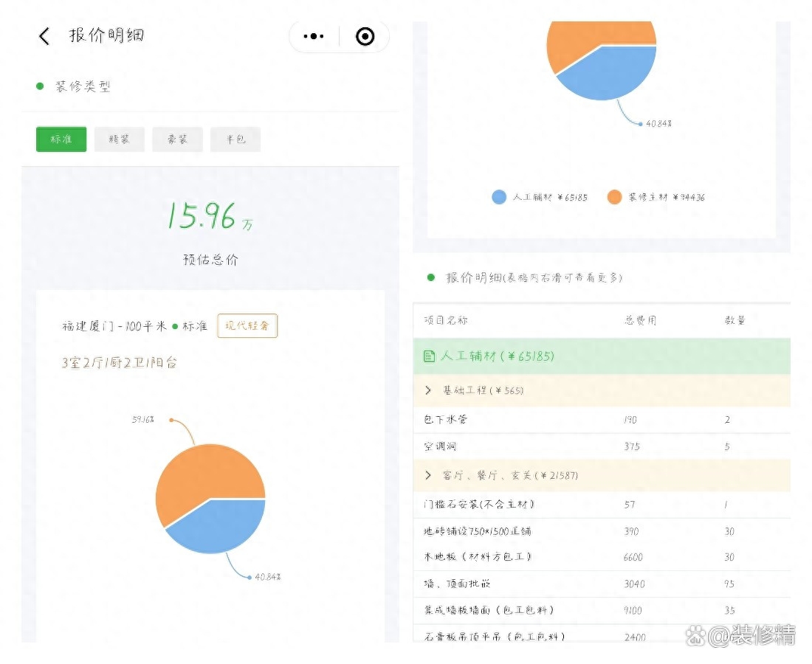Click the 现代轻奢 style tag button

247,326
